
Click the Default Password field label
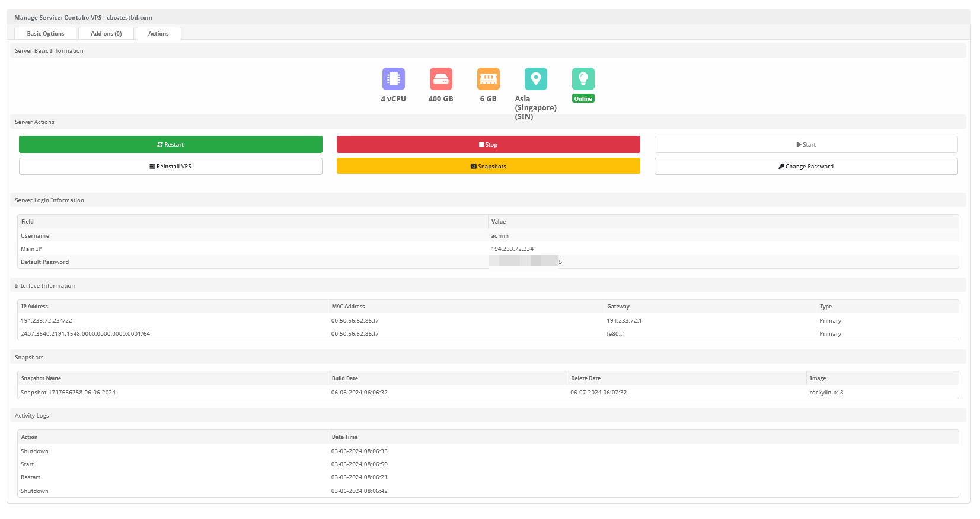(44, 262)
